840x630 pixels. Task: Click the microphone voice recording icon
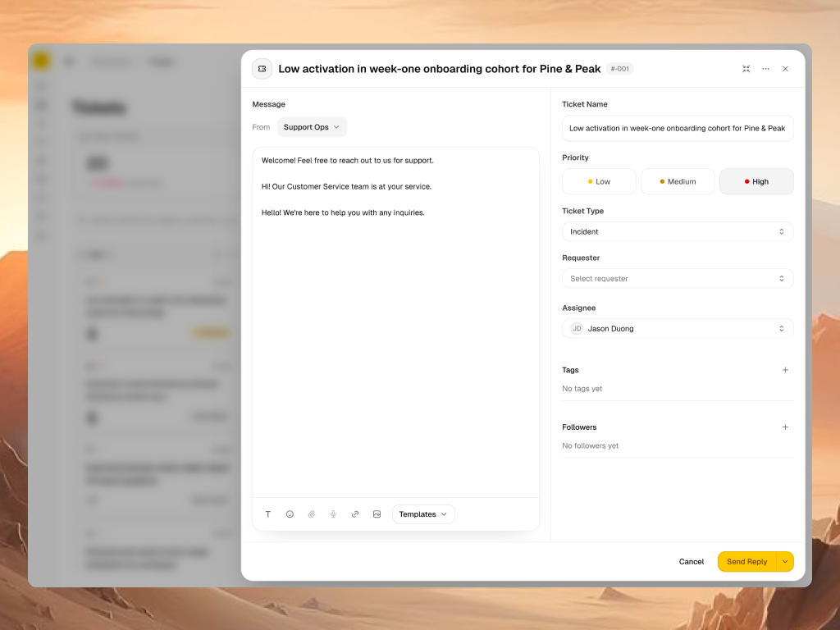tap(333, 514)
